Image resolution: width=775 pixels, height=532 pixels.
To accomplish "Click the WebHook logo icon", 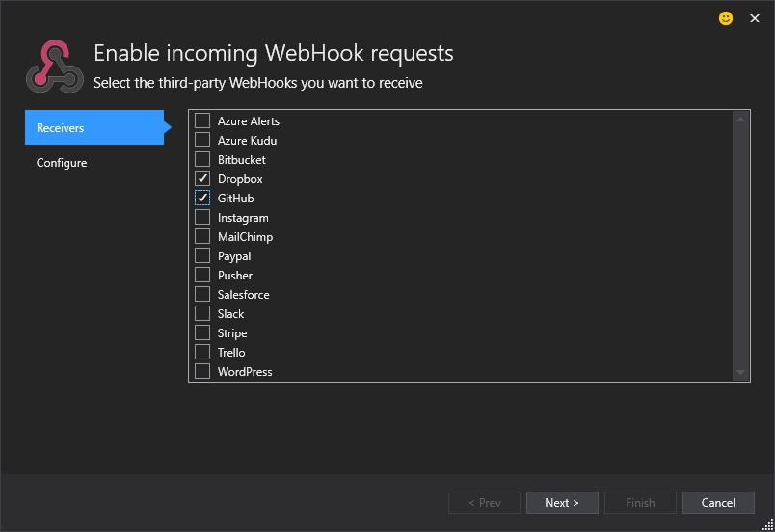I will pos(53,66).
